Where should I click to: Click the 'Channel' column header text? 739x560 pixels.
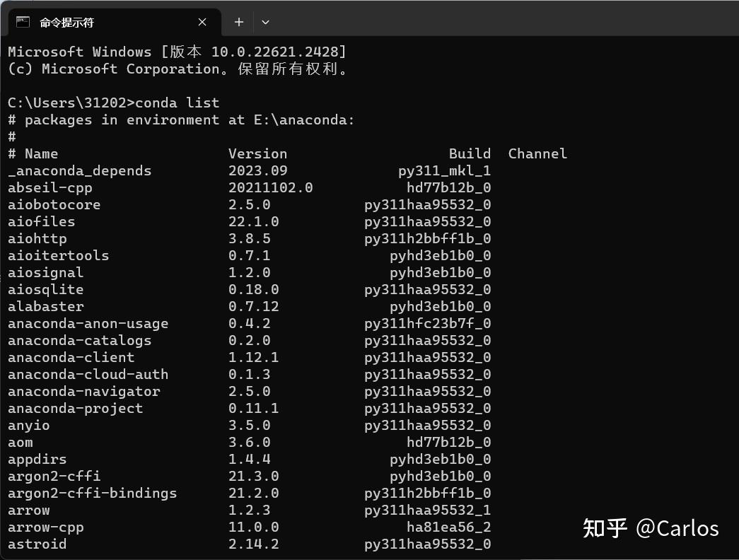[537, 153]
